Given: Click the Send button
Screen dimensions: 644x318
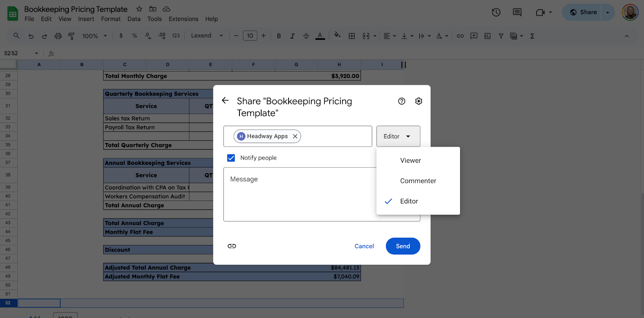Looking at the screenshot, I should (x=402, y=246).
